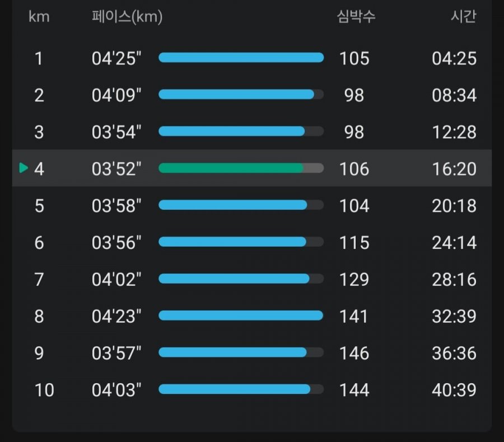Click the 페이스(km) column header
Image resolution: width=504 pixels, height=442 pixels.
tap(127, 17)
